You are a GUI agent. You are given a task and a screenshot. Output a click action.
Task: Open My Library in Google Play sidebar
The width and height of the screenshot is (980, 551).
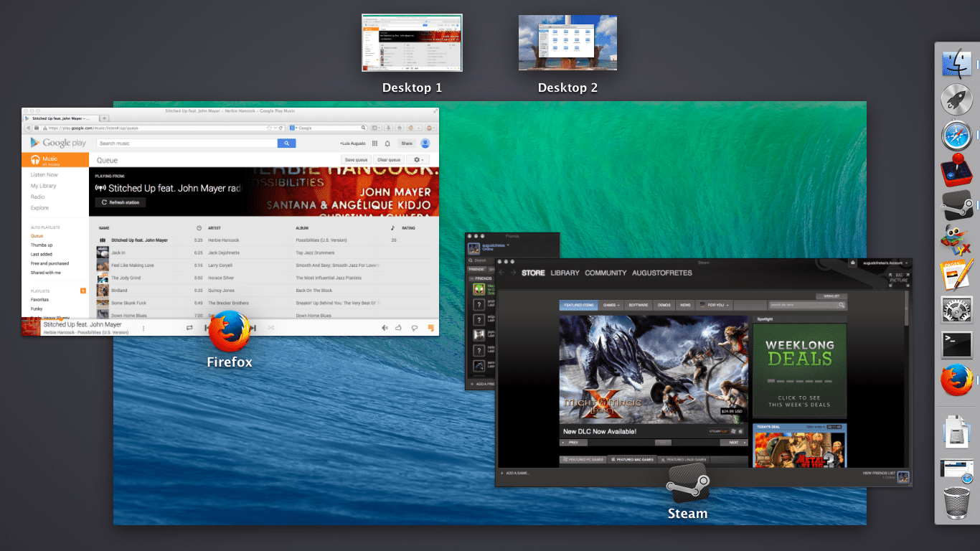[43, 186]
